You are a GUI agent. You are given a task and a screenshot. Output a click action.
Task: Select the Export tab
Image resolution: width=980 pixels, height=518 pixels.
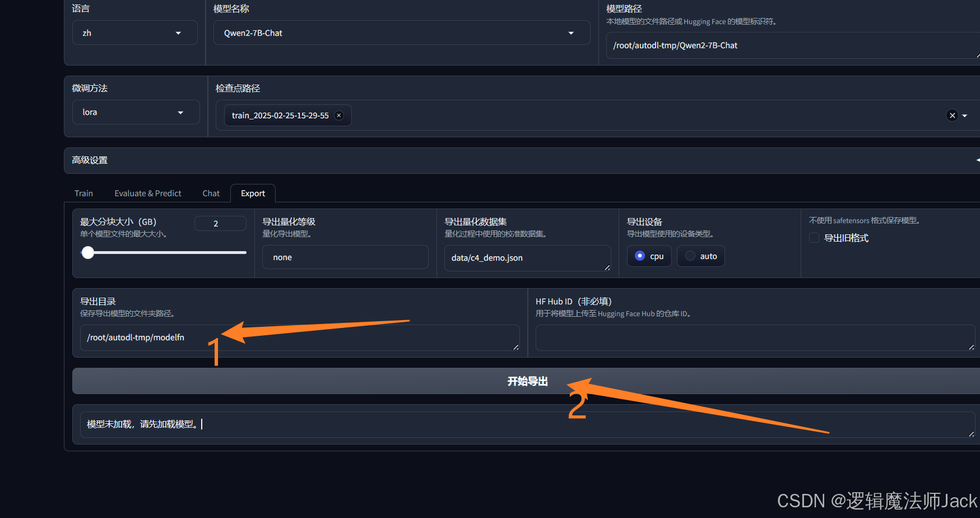253,193
